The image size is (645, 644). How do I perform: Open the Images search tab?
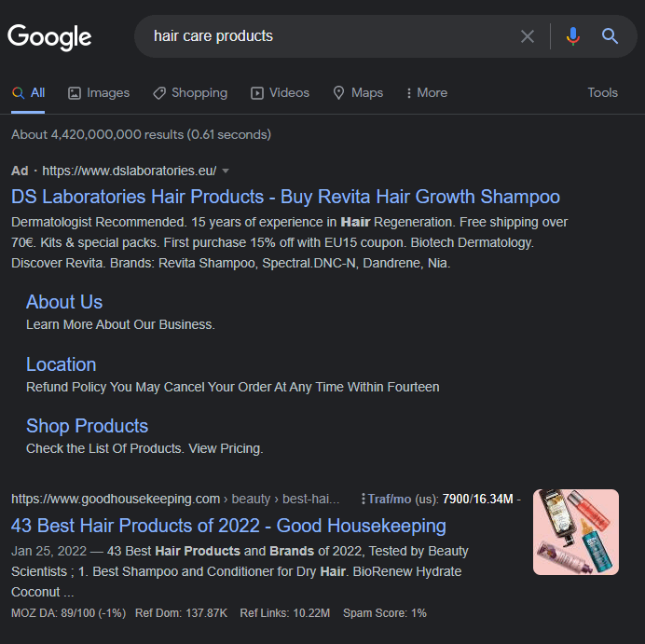pos(99,93)
